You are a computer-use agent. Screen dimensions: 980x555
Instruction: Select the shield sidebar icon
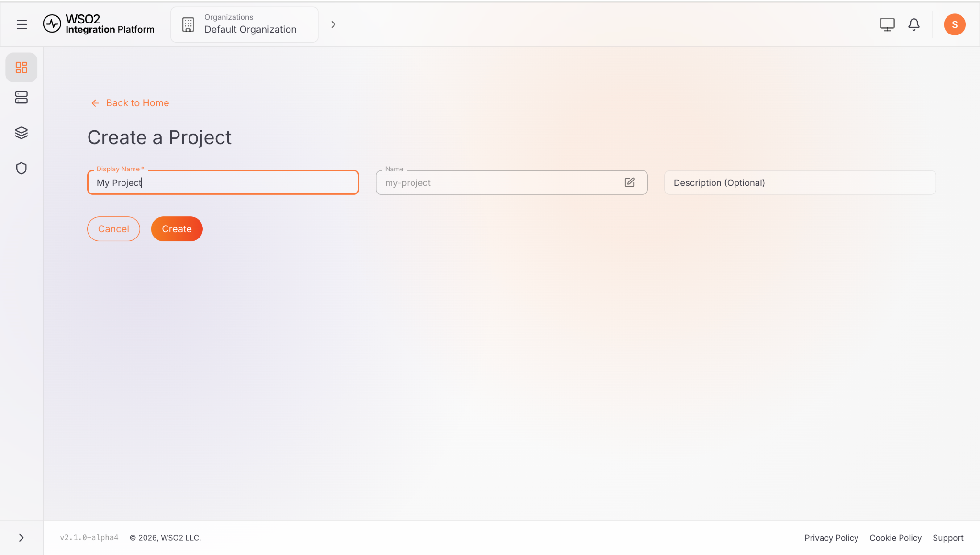click(22, 168)
